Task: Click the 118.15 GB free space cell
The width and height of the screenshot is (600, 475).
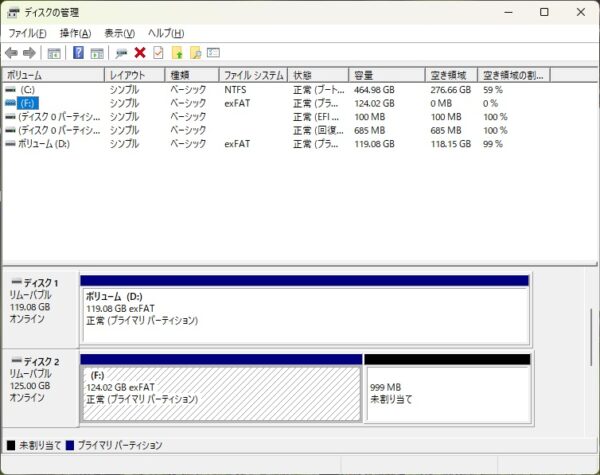Action: pos(451,144)
